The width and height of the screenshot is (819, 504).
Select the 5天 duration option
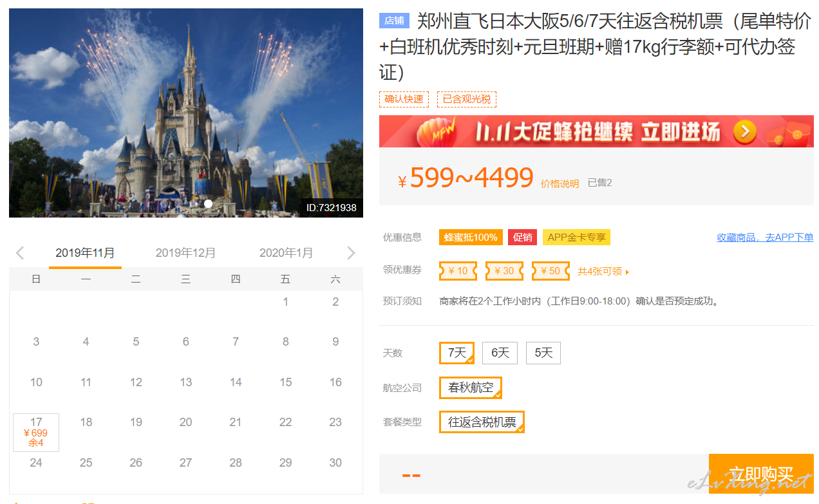[543, 353]
